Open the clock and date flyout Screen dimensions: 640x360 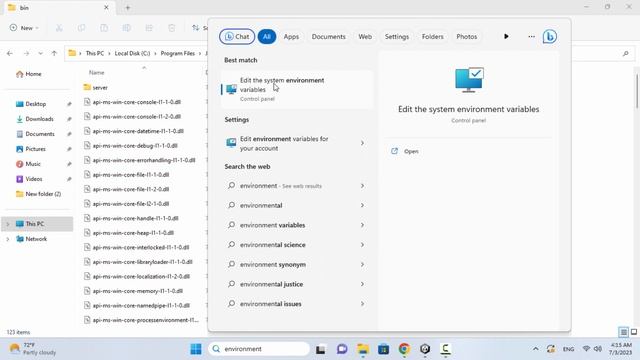coord(620,349)
